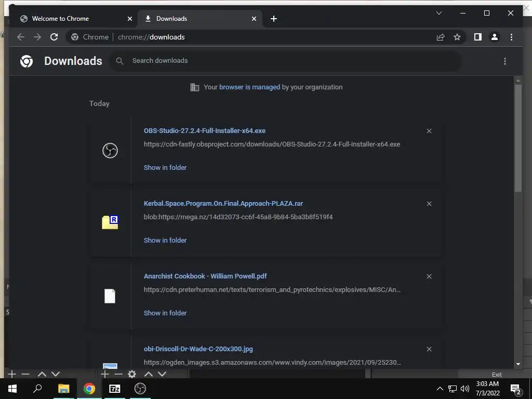Show OBS Studio installer in folder
The height and width of the screenshot is (399, 532).
coord(165,167)
